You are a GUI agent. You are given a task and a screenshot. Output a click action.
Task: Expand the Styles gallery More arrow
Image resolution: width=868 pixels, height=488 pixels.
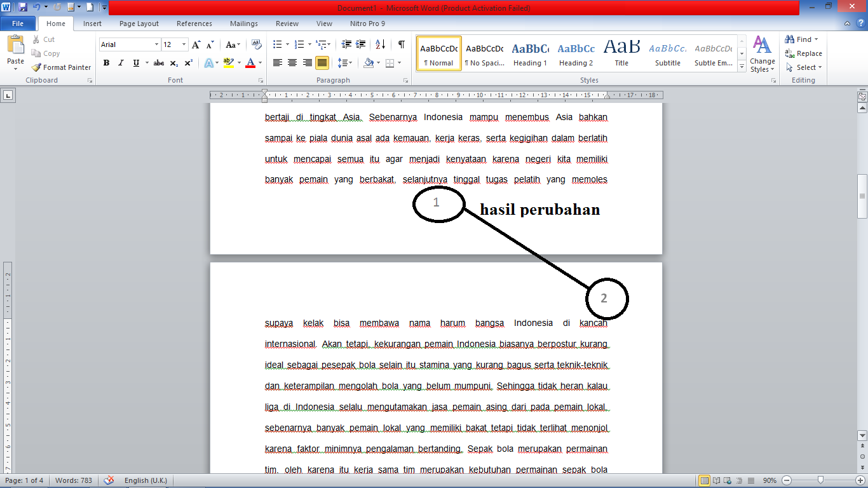click(742, 65)
